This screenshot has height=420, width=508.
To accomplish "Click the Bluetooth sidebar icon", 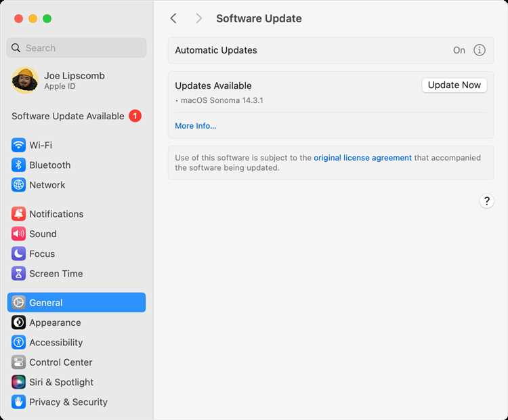I will (18, 165).
